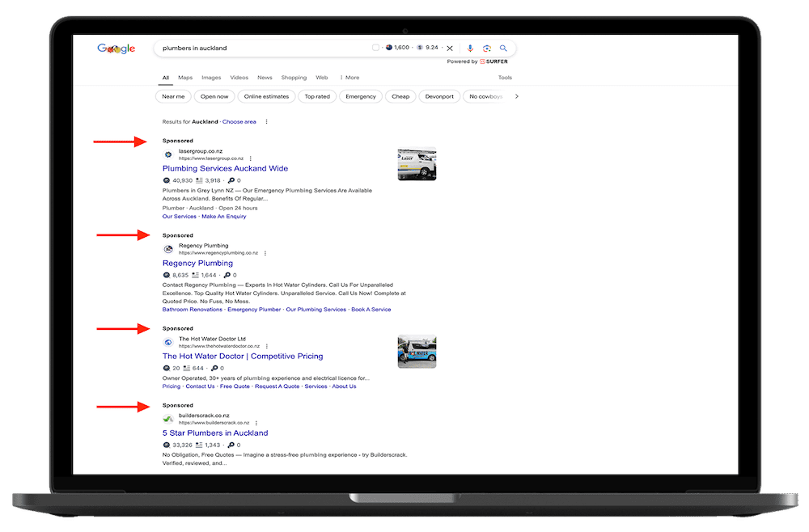The width and height of the screenshot is (809, 532).
Task: Open three-dot menu next to lasergroup URL
Action: pos(250,158)
